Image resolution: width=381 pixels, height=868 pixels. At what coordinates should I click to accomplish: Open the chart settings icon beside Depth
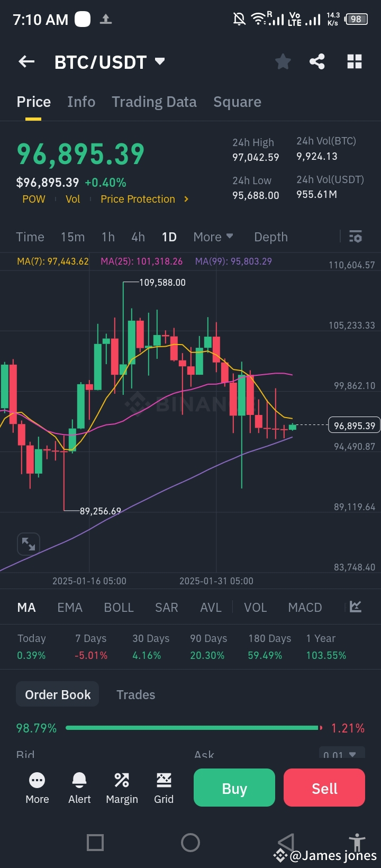tap(355, 237)
